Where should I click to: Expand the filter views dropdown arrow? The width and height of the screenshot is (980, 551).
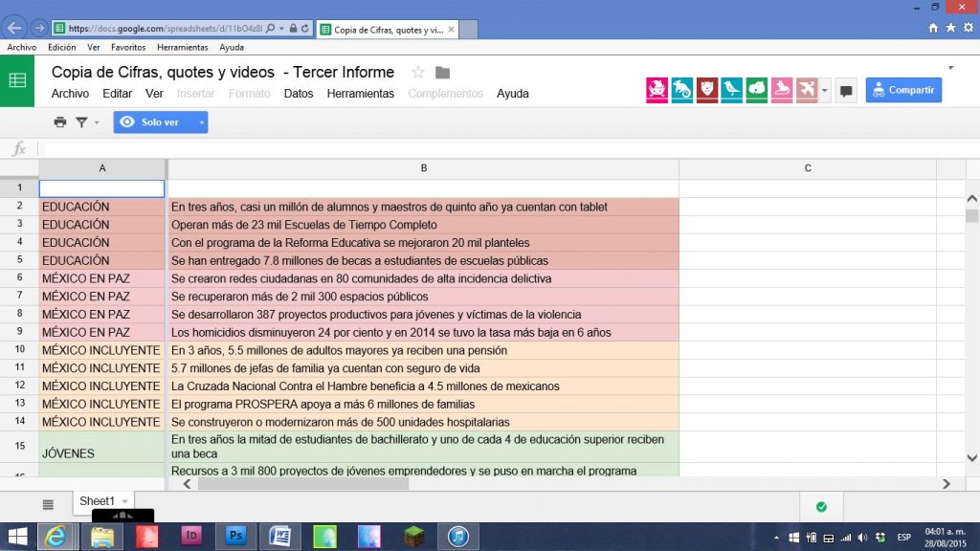pyautogui.click(x=97, y=123)
